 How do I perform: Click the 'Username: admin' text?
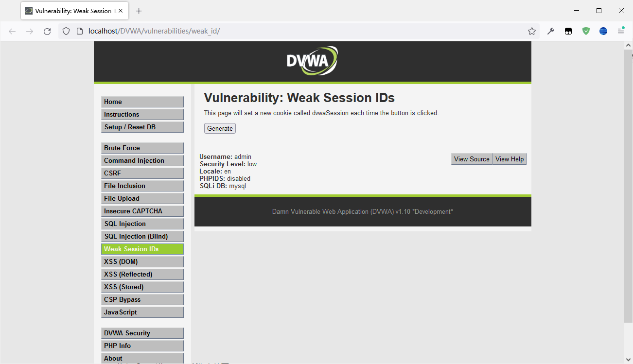225,157
